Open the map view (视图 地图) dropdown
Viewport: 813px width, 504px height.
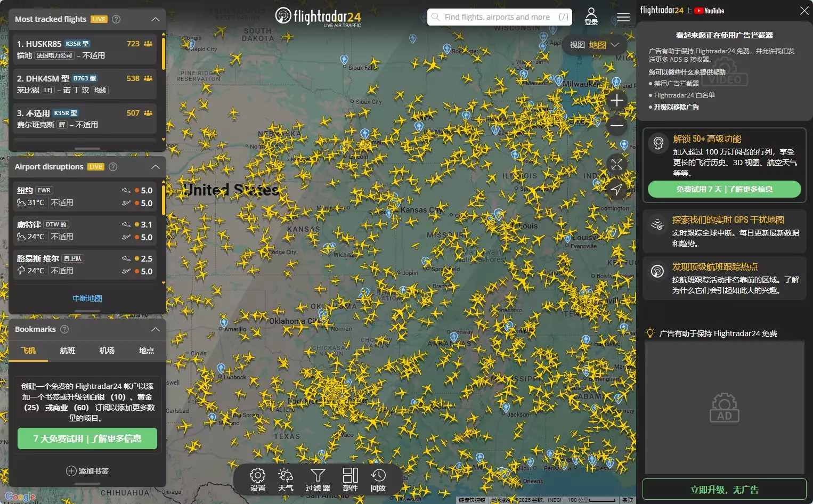595,45
